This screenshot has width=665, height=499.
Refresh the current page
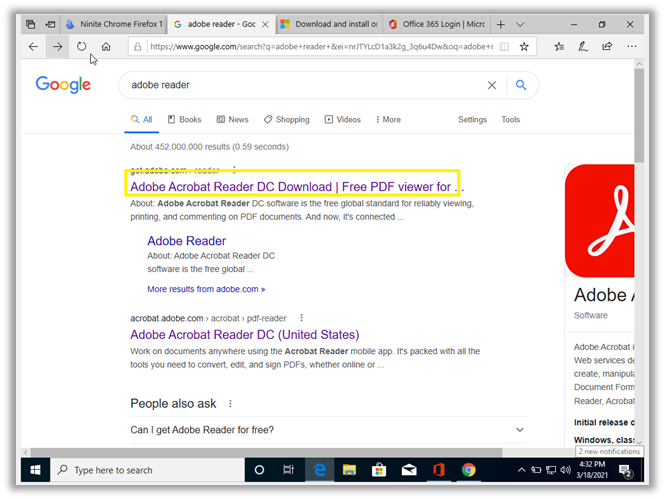point(81,46)
